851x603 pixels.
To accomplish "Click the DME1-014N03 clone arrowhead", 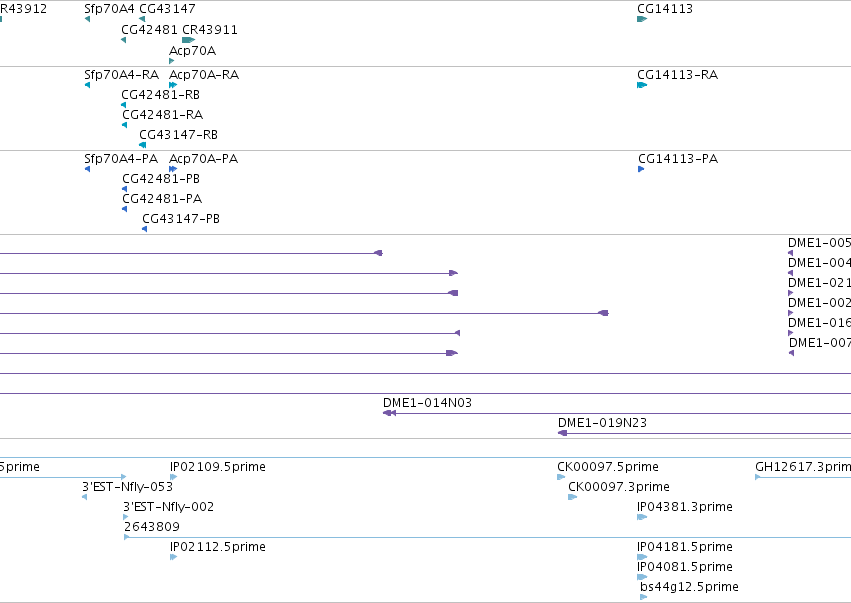I will [389, 413].
